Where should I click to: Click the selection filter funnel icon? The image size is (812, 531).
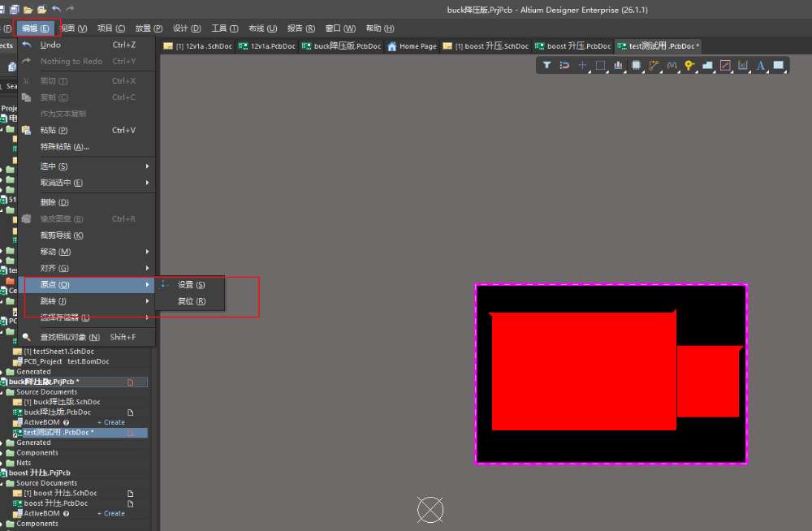pos(546,65)
